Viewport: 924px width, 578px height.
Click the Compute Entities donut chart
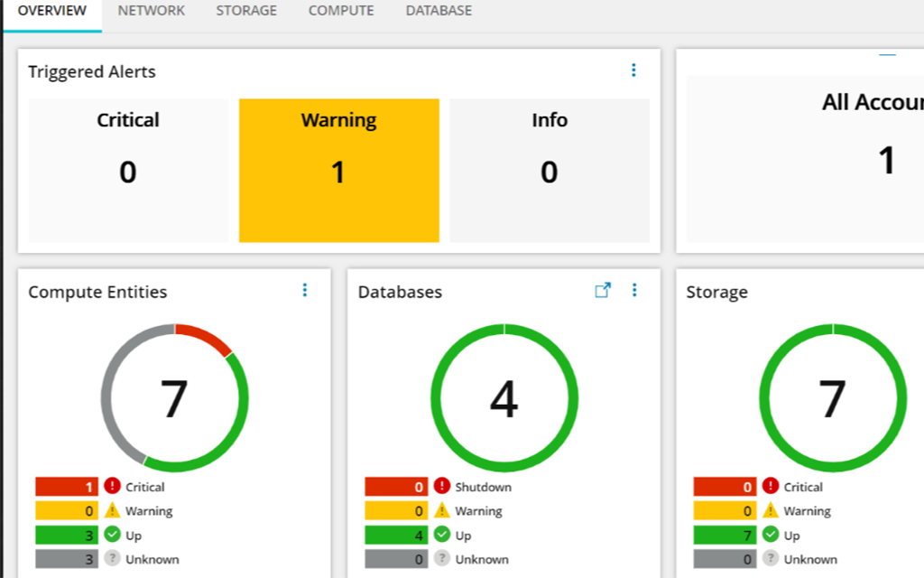click(x=174, y=398)
